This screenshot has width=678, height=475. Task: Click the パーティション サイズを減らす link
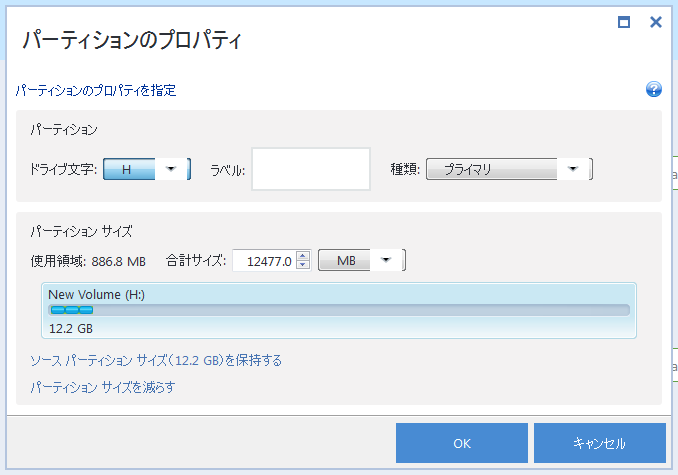pyautogui.click(x=103, y=387)
